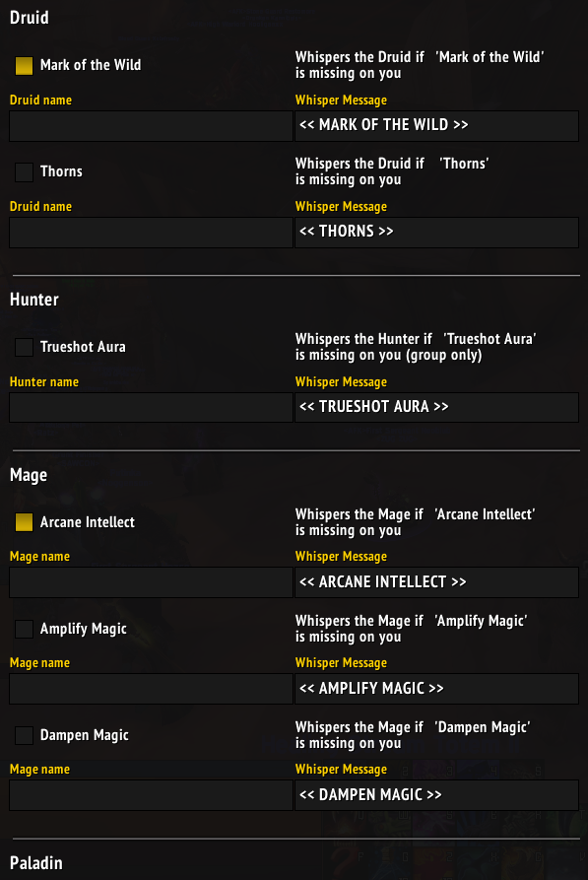Edit the THORNS whisper message field

tap(437, 233)
